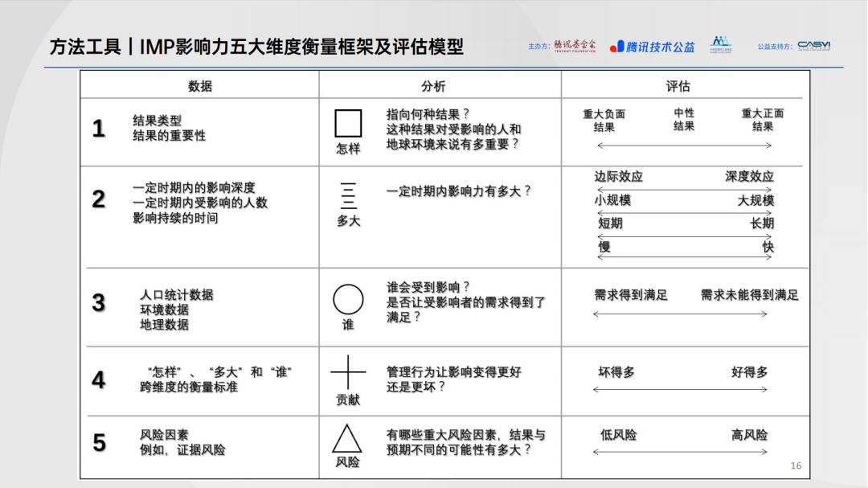Click the label 小规模

[x=612, y=200]
